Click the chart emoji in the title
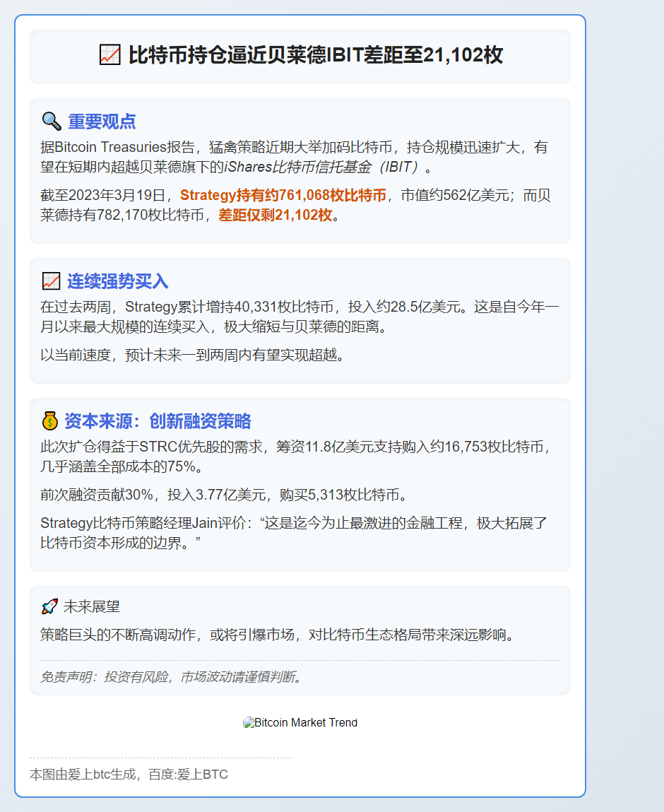This screenshot has width=664, height=812. 109,55
